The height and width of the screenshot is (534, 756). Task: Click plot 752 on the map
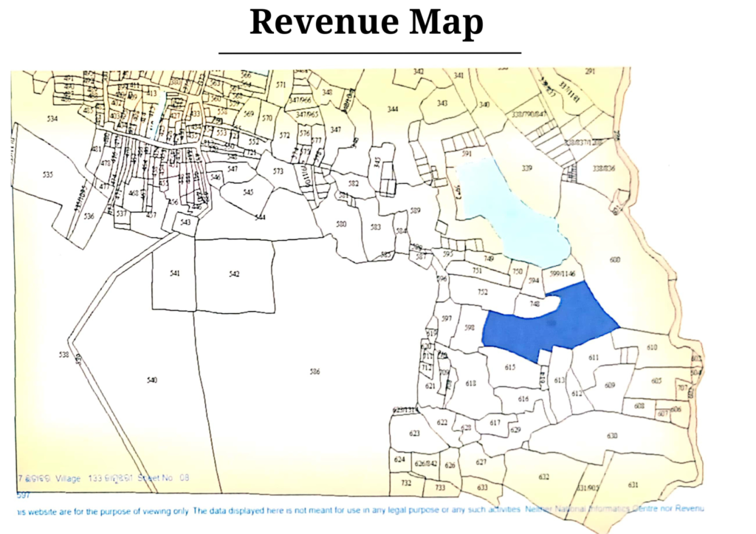pyautogui.click(x=483, y=292)
